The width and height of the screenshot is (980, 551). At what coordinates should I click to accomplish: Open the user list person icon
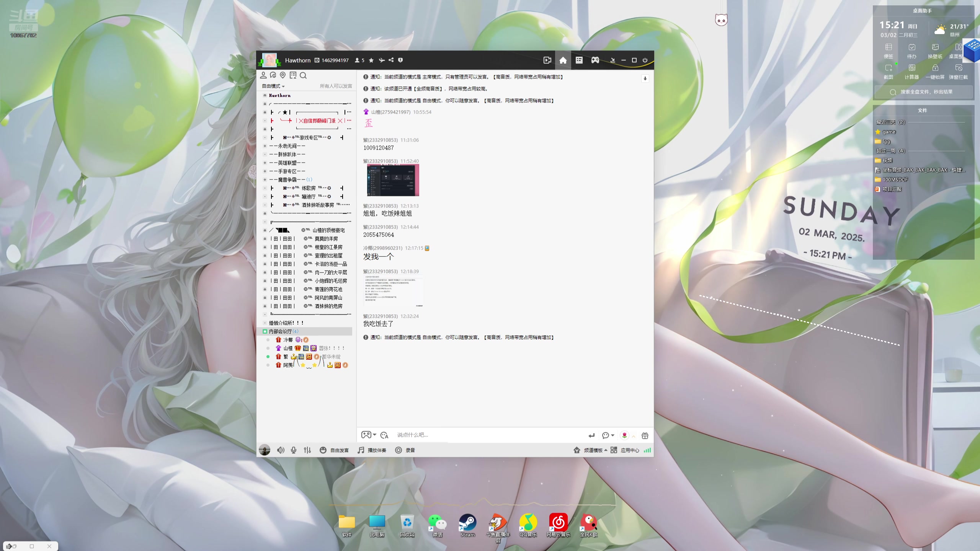pos(263,75)
